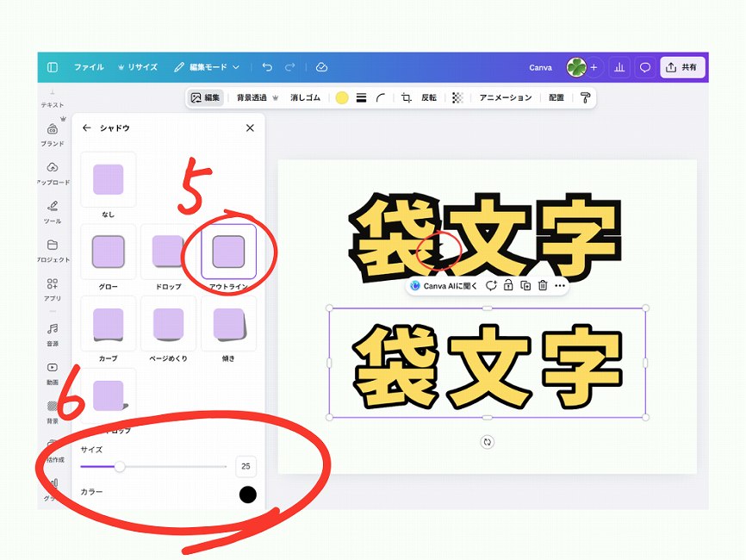Open the アニメーション tab in toolbar
Image resolution: width=746 pixels, height=560 pixels.
506,98
